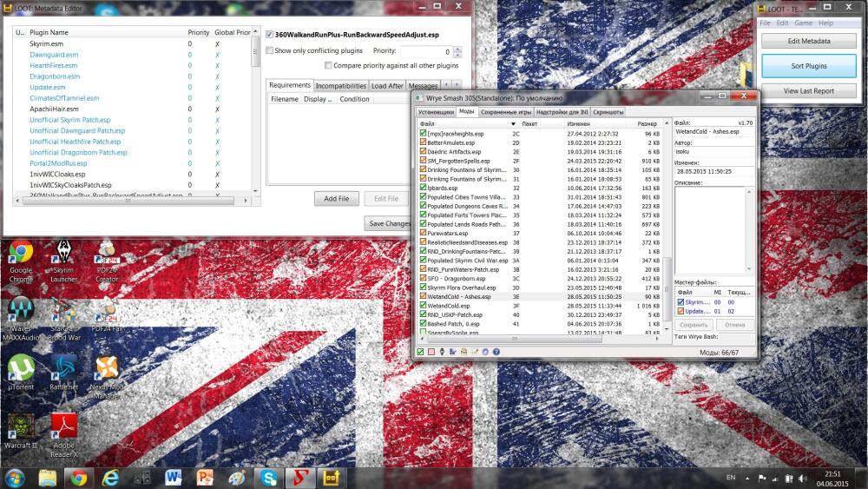Select Dawnguard.esm in plugin list

pyautogui.click(x=54, y=54)
